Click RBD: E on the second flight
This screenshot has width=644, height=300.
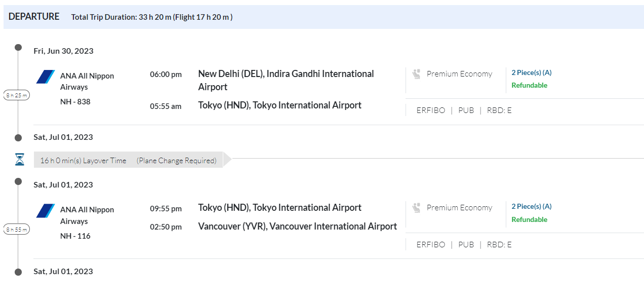coord(499,244)
